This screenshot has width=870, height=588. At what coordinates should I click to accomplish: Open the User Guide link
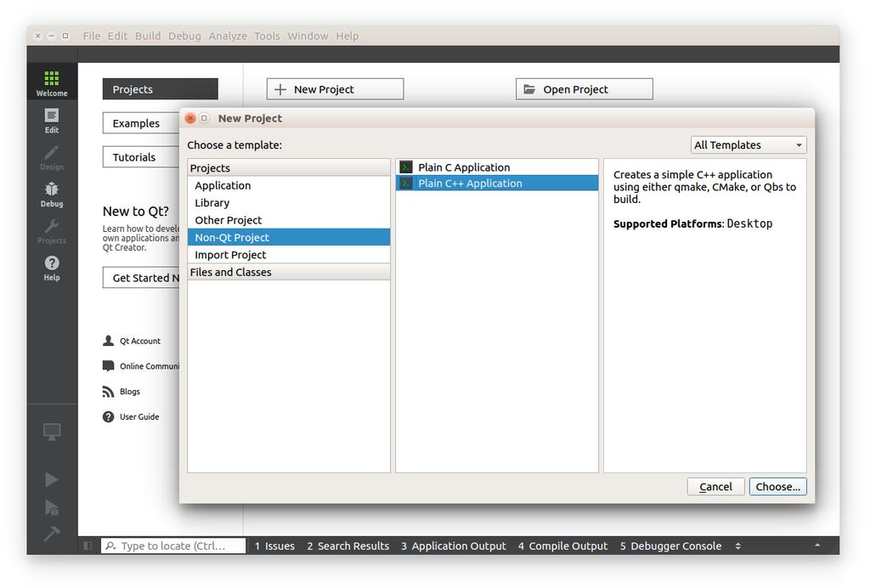coord(139,416)
